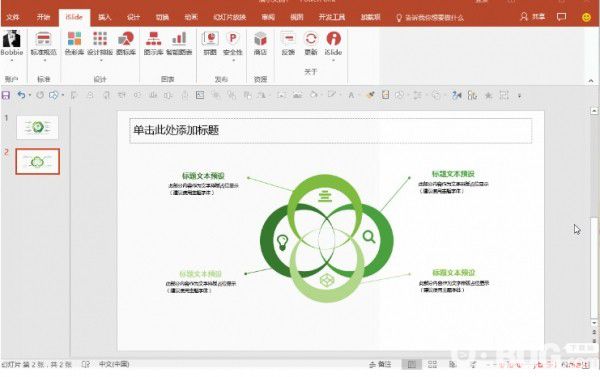Click the shapes icon in quick toolbar
This screenshot has width=600, height=377.
[x=54, y=95]
